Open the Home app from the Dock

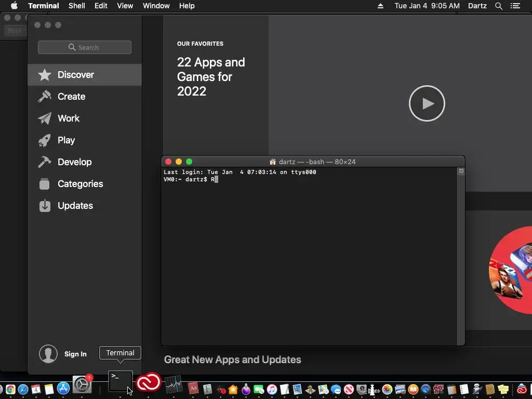click(x=233, y=390)
